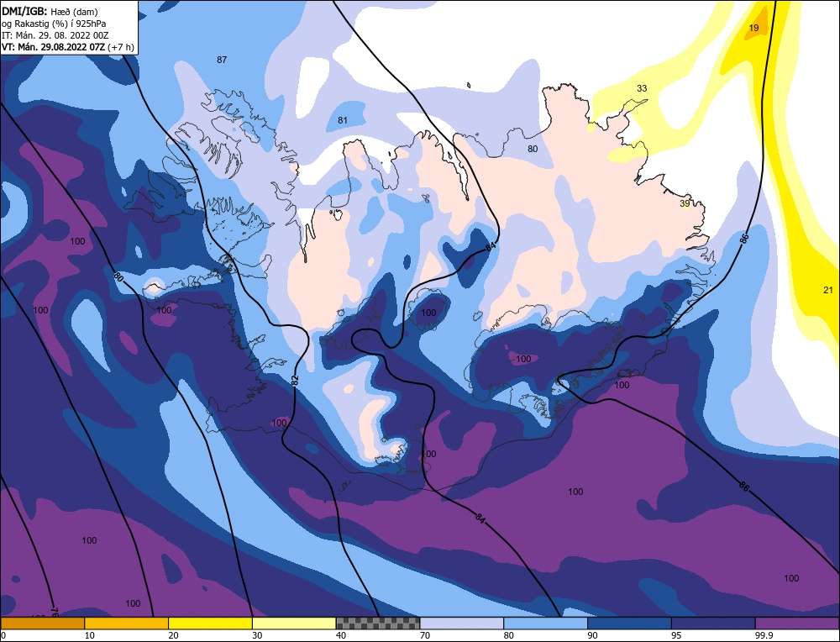The width and height of the screenshot is (840, 642).
Task: Pick the lavender 70–80 legend swatch
Action: (462, 623)
